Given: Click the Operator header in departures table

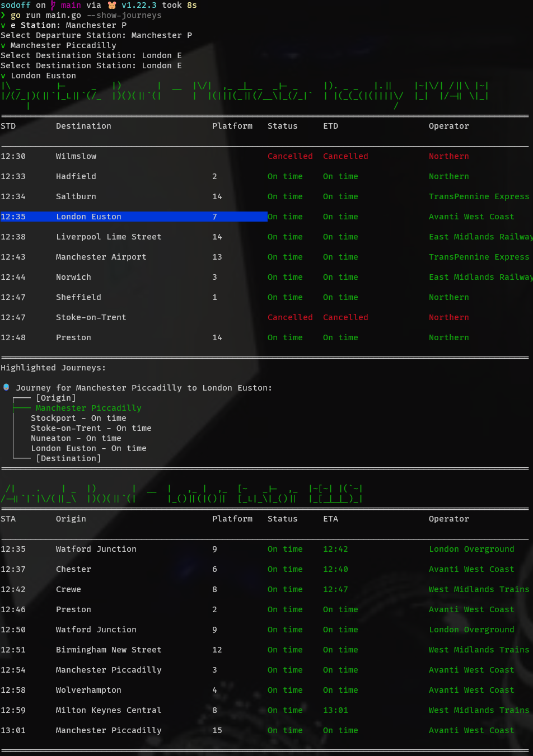Looking at the screenshot, I should [x=449, y=126].
